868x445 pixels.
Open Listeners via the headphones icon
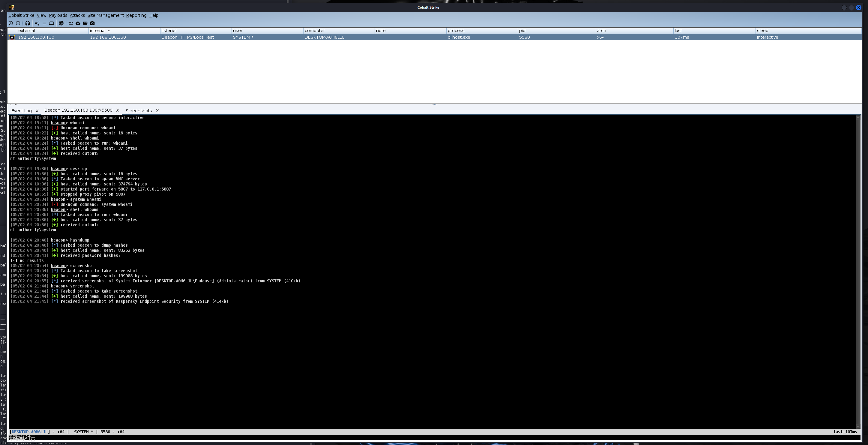pyautogui.click(x=28, y=23)
